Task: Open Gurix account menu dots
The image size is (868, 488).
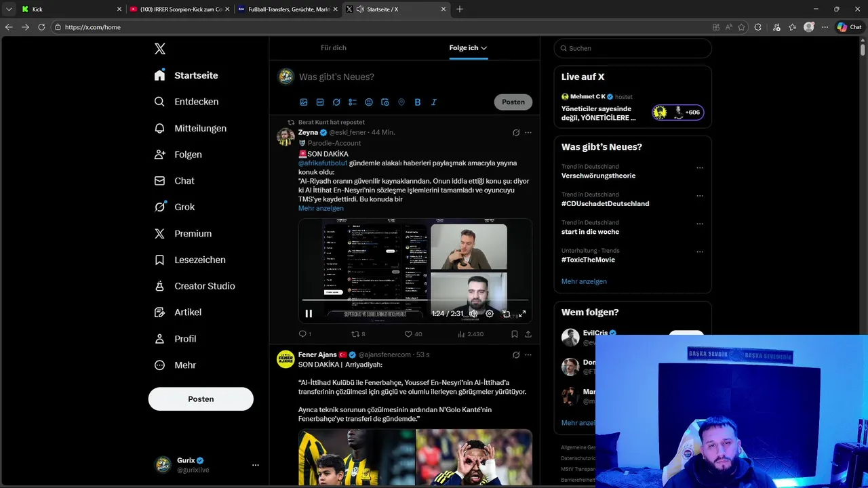Action: (x=256, y=465)
